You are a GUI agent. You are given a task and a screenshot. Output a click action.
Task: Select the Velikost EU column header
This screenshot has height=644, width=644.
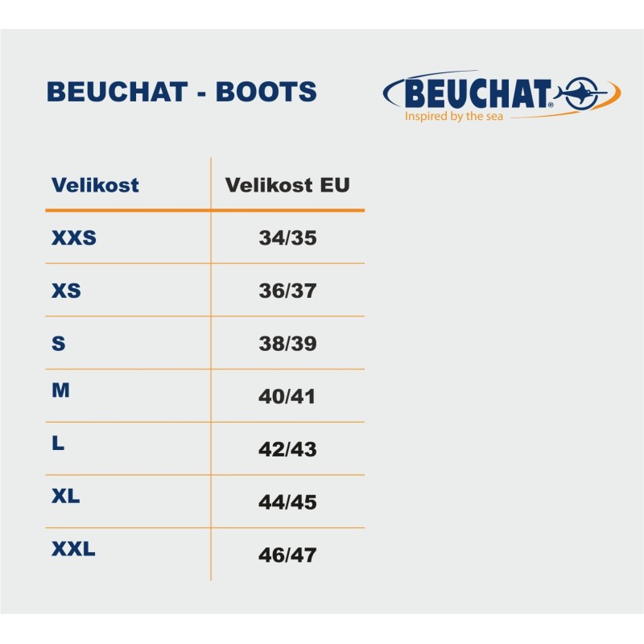coord(287,185)
